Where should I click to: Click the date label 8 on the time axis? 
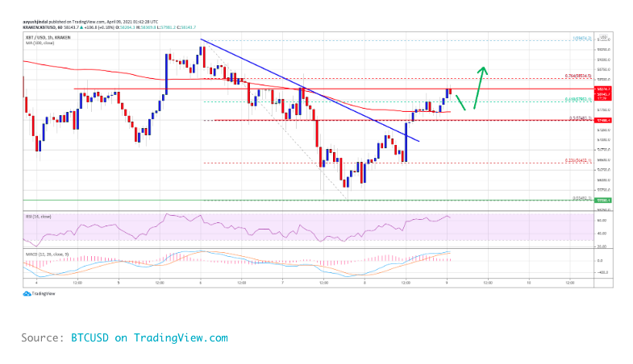tap(364, 283)
